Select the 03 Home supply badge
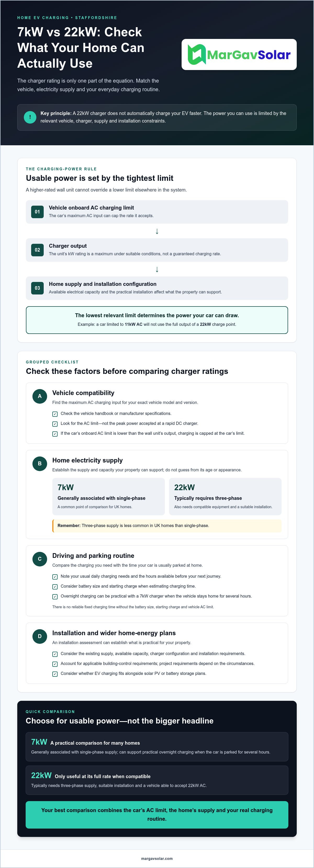This screenshot has height=868, width=314. [37, 288]
